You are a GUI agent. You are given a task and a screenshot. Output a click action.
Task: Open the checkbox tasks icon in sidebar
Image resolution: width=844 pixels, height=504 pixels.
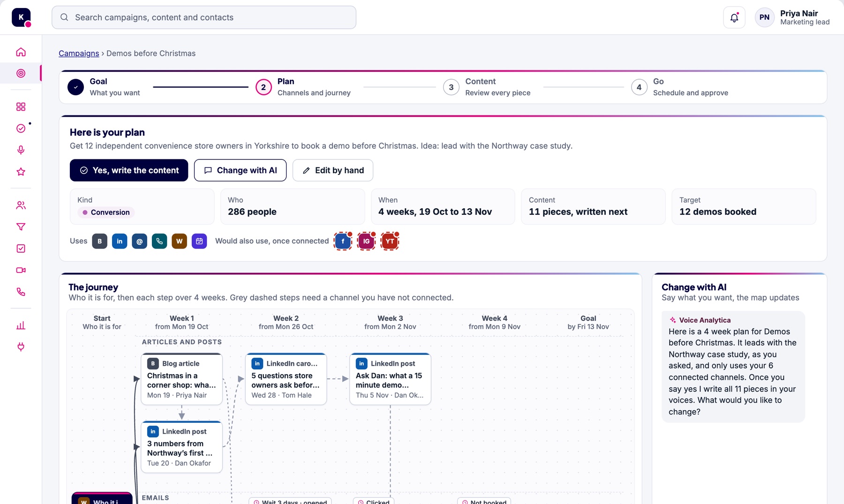click(21, 248)
